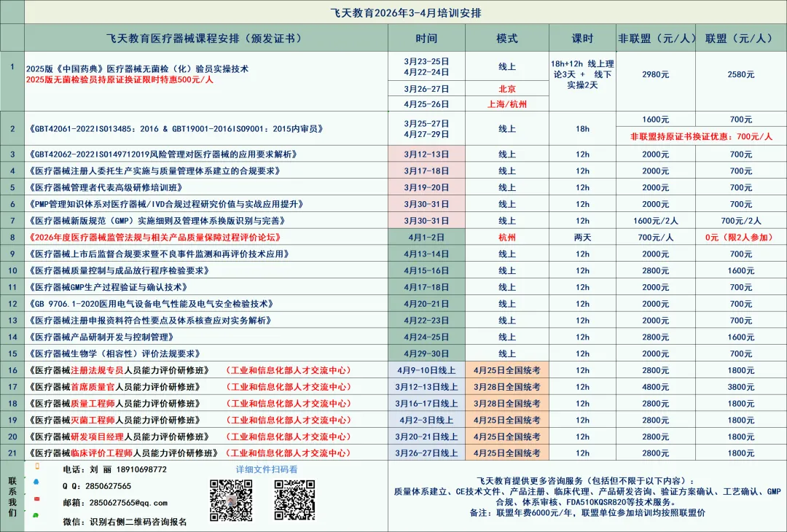Image resolution: width=787 pixels, height=532 pixels.
Task: Click the 4月29-30日 date cell
Action: point(426,353)
